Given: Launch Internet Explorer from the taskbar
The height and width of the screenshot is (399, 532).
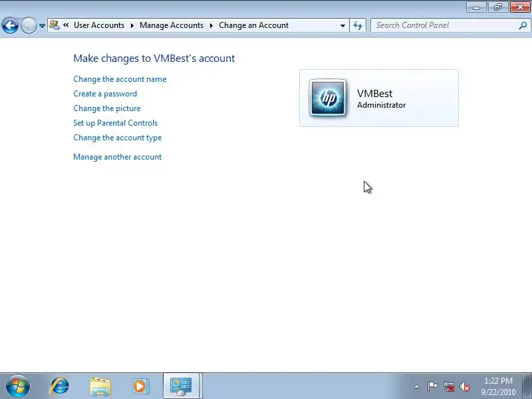Looking at the screenshot, I should click(x=59, y=386).
